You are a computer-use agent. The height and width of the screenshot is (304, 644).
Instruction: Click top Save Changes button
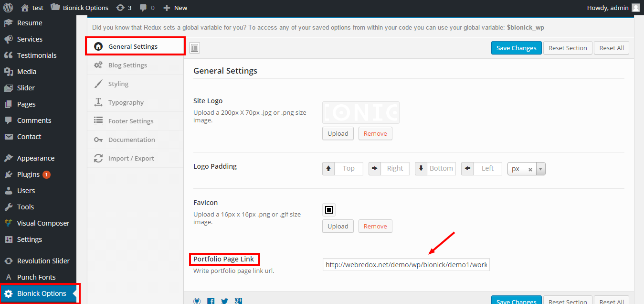(517, 48)
